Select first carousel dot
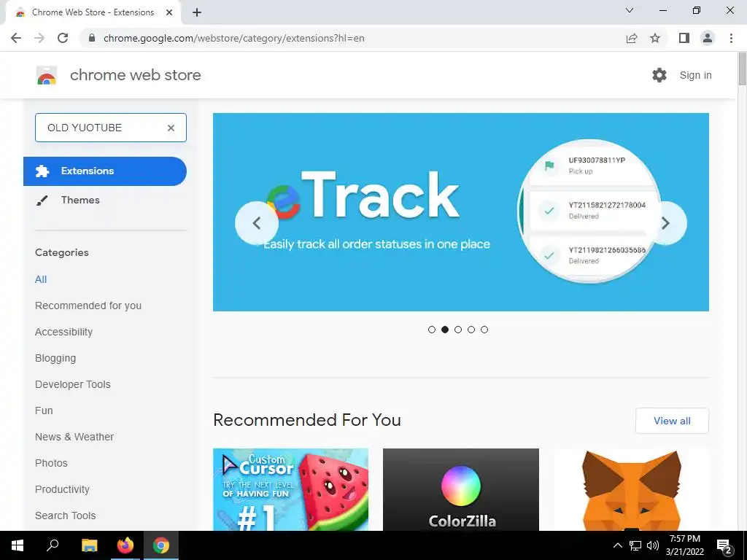The height and width of the screenshot is (560, 747). [432, 330]
